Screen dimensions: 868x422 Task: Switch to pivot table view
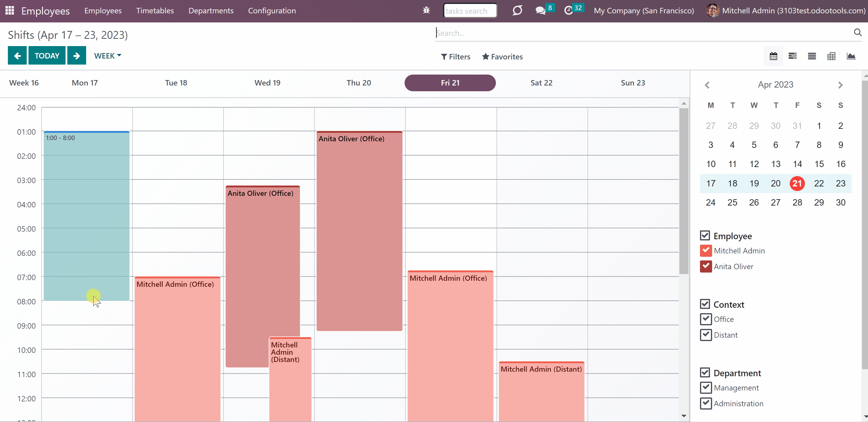click(x=831, y=56)
